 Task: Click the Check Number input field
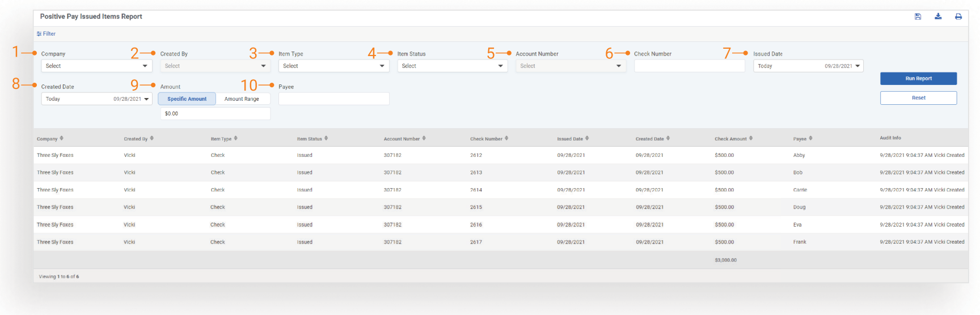(689, 66)
